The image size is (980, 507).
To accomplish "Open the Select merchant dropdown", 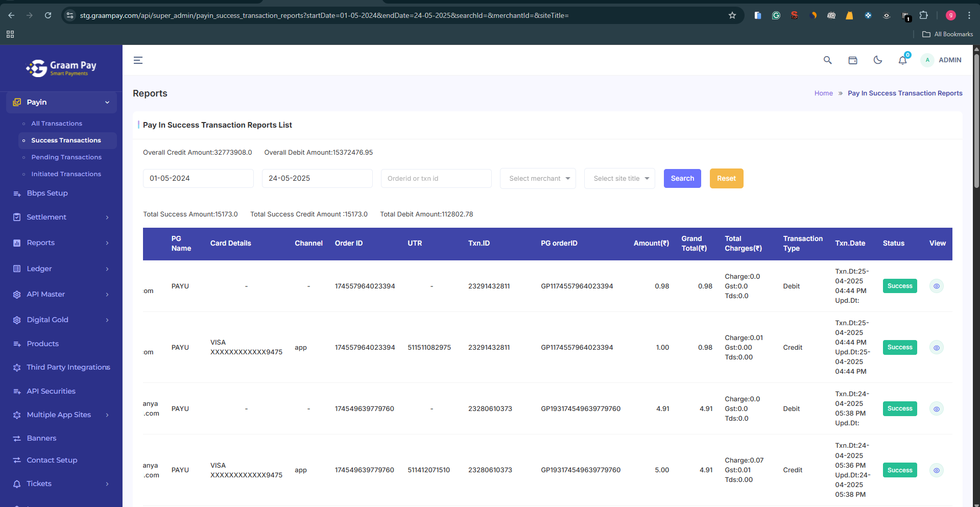I will (538, 178).
